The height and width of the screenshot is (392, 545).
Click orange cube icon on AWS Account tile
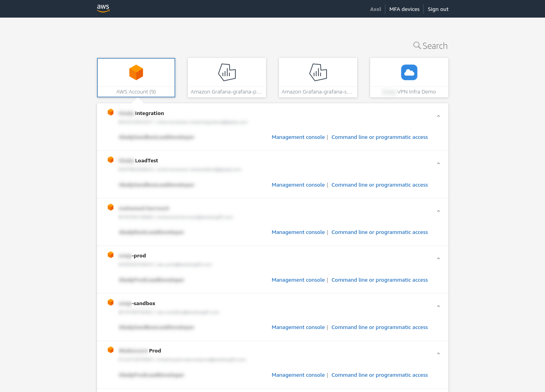coord(136,72)
